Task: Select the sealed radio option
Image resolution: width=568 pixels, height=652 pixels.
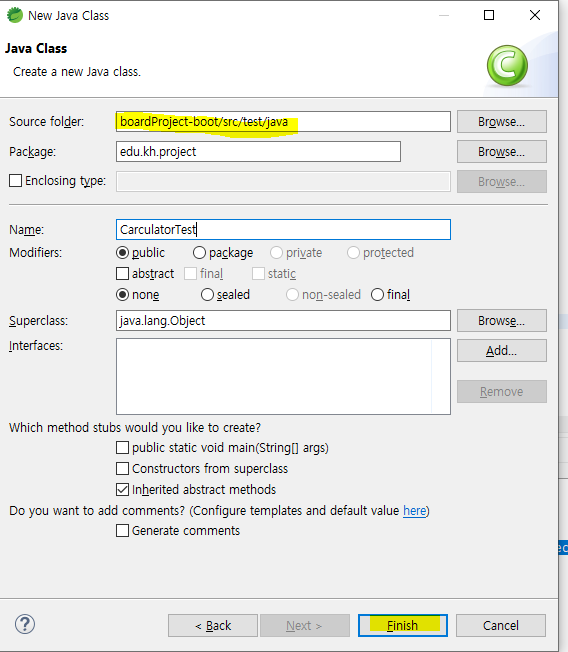Action: pos(207,295)
